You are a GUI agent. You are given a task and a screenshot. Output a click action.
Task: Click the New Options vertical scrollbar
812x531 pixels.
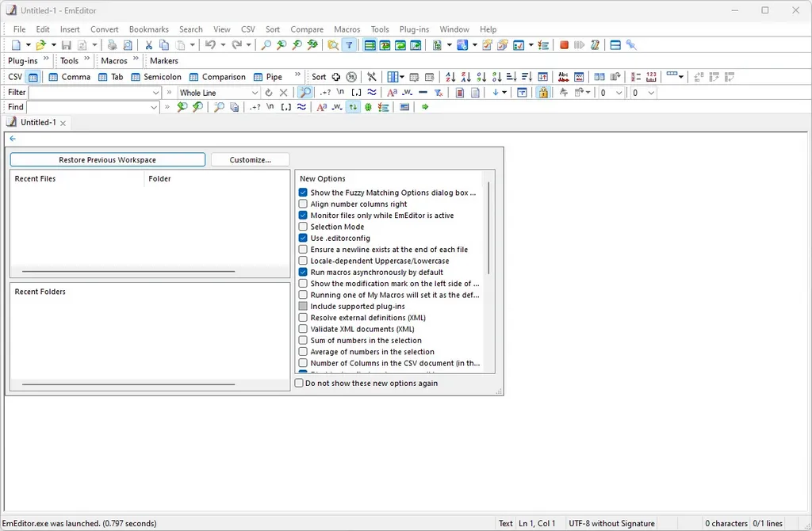coord(488,227)
